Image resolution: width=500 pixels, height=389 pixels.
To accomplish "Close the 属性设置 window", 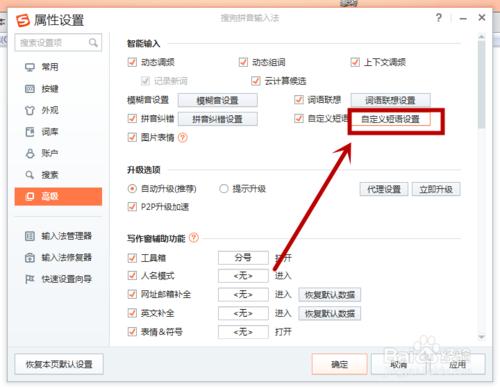I will point(482,18).
